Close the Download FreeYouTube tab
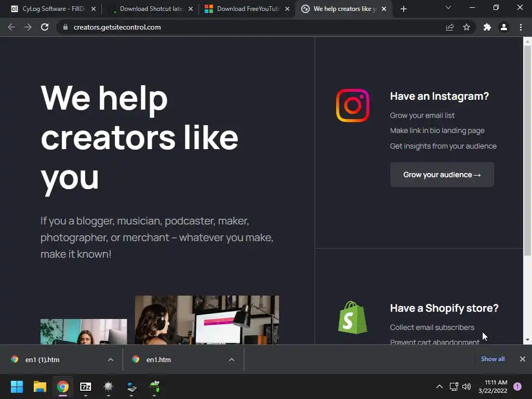This screenshot has height=399, width=532. point(287,9)
